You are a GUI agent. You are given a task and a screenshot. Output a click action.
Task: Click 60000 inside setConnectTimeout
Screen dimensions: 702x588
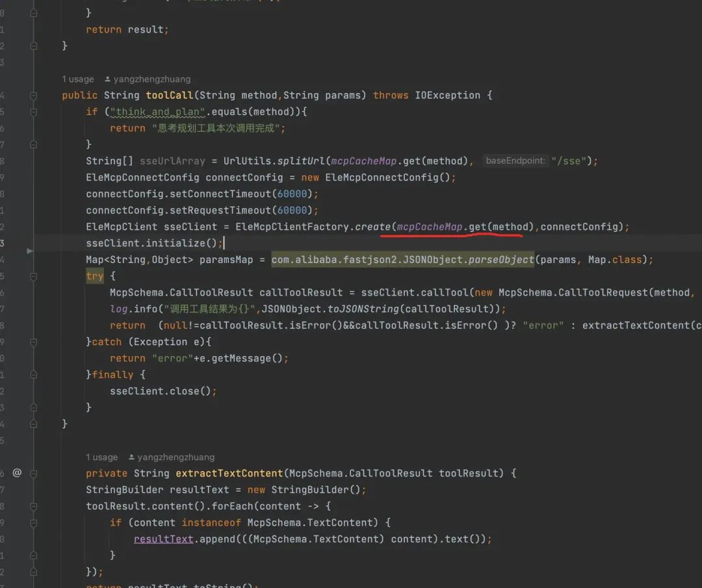click(x=292, y=194)
